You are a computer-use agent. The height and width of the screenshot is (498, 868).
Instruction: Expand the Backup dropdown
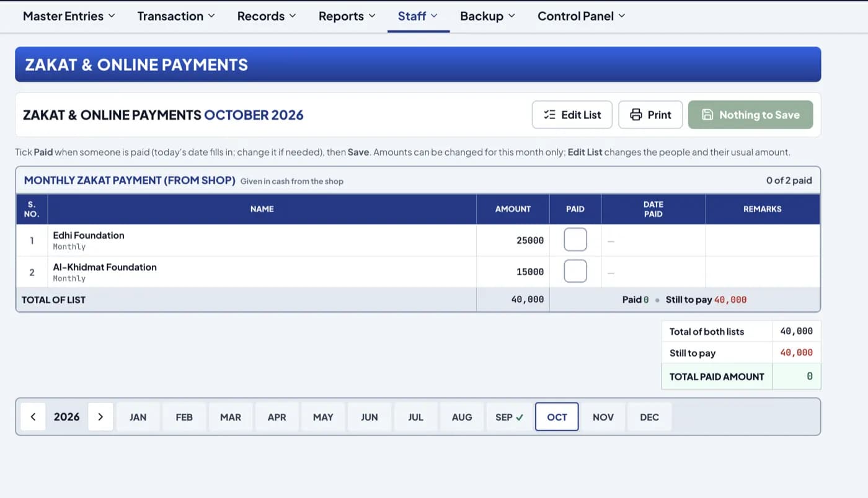[487, 16]
